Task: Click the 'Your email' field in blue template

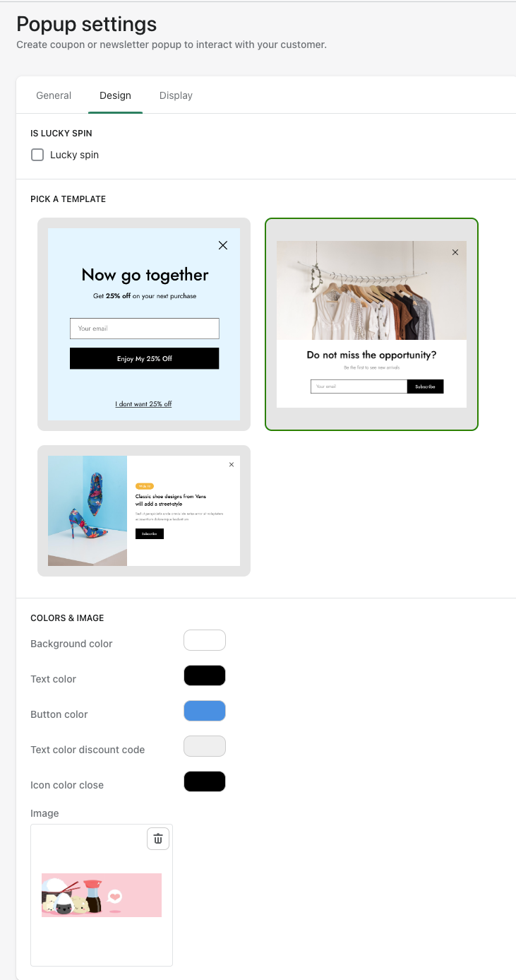Action: (x=144, y=329)
